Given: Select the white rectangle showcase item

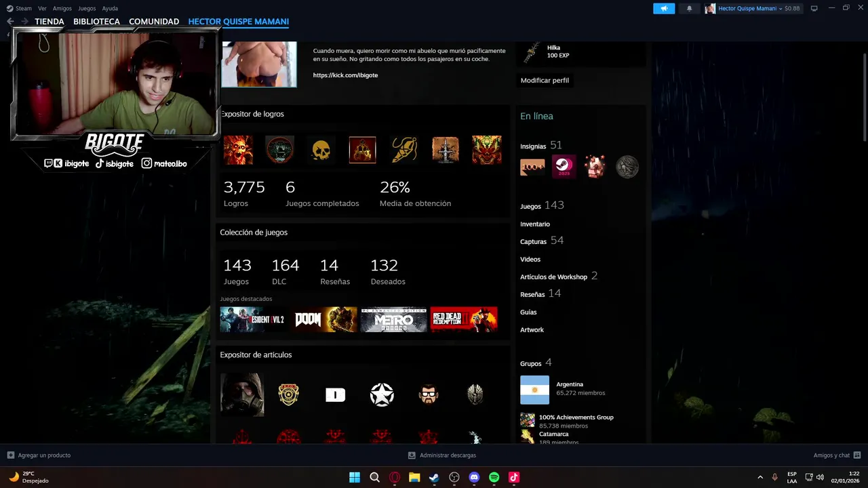Looking at the screenshot, I should point(335,394).
